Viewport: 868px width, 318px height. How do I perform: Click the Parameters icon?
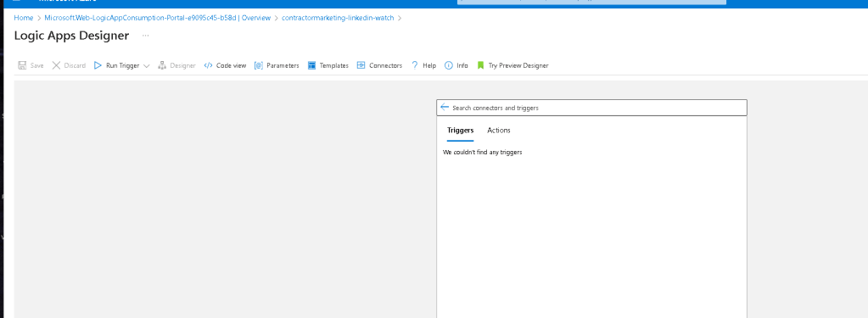click(x=259, y=65)
